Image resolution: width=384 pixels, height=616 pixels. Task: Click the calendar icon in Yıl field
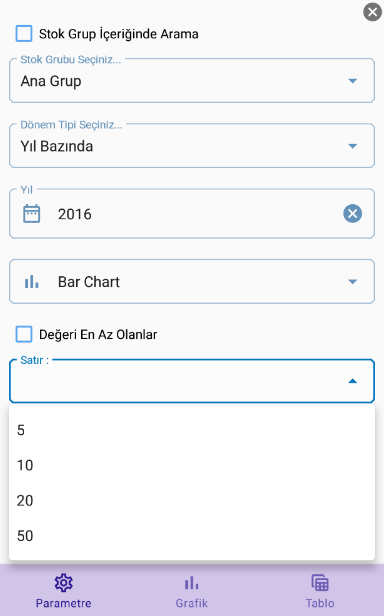[31, 214]
